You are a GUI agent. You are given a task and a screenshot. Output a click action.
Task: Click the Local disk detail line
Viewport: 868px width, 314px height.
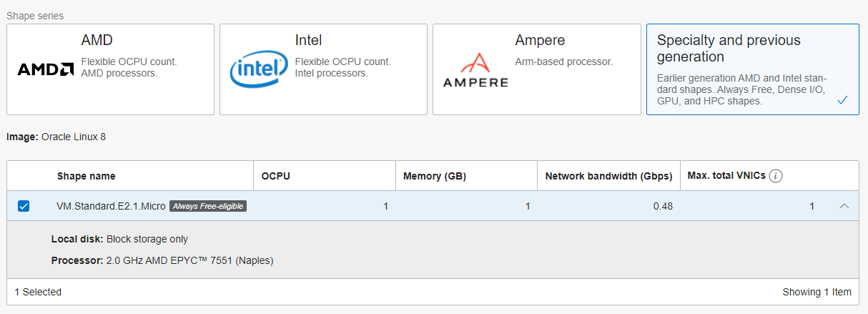(119, 239)
